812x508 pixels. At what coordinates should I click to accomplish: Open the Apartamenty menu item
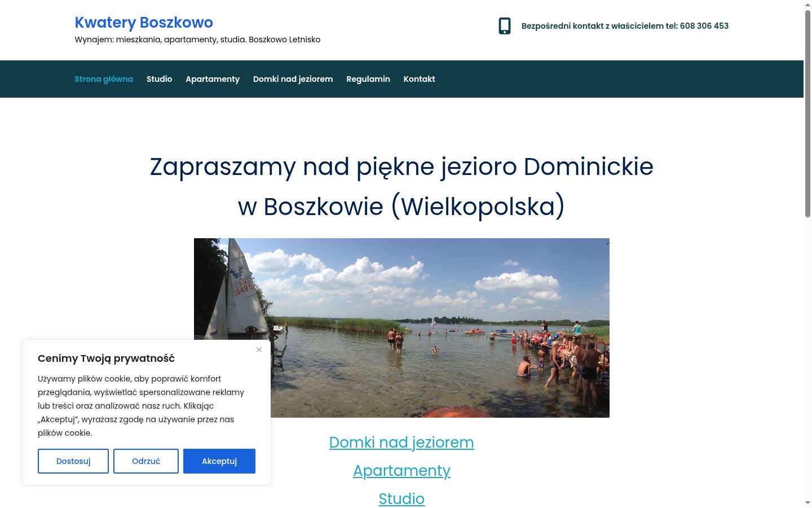(213, 79)
